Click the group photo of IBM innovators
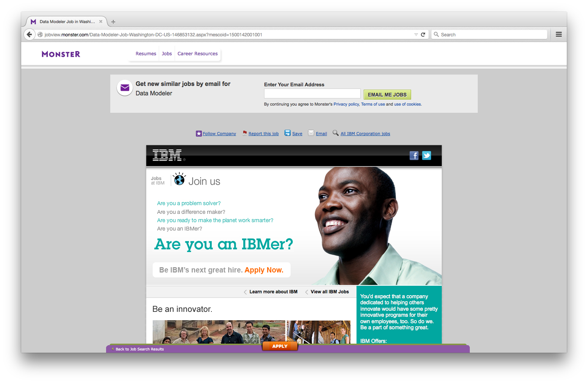 [219, 332]
